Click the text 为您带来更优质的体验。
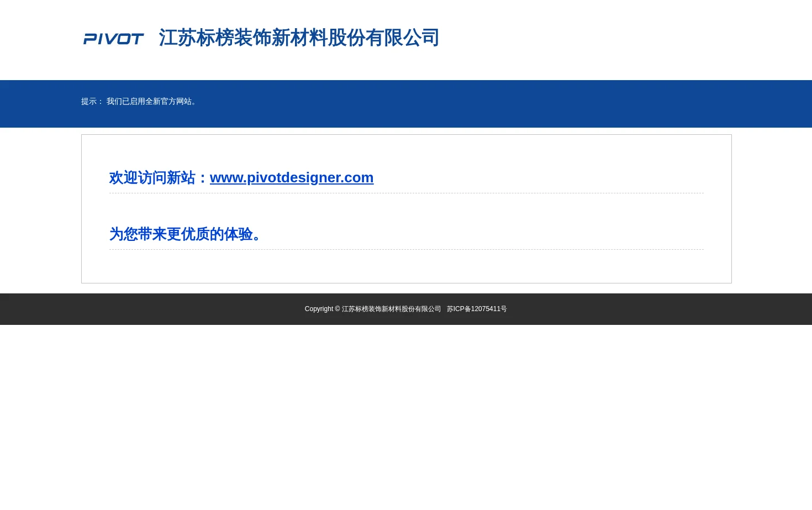This screenshot has height=510, width=812. [x=188, y=234]
